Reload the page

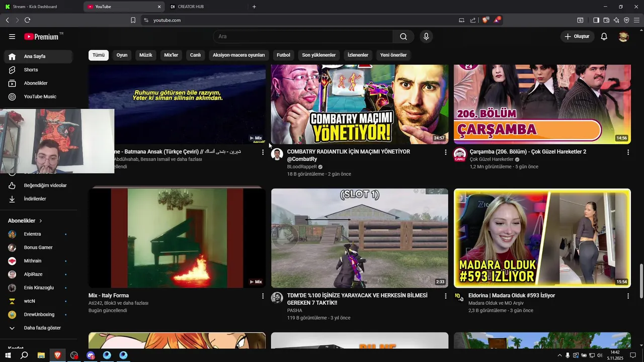tap(27, 20)
